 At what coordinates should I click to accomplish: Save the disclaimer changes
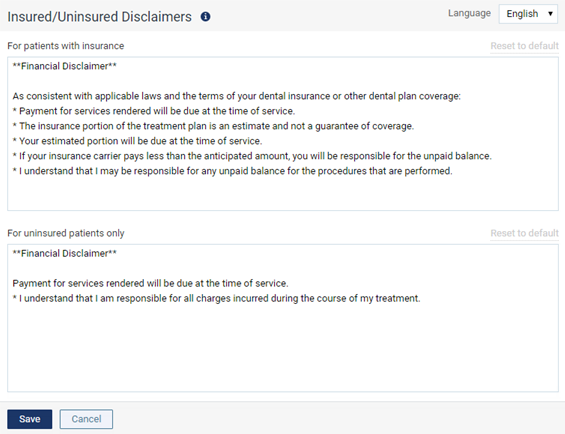[x=30, y=419]
